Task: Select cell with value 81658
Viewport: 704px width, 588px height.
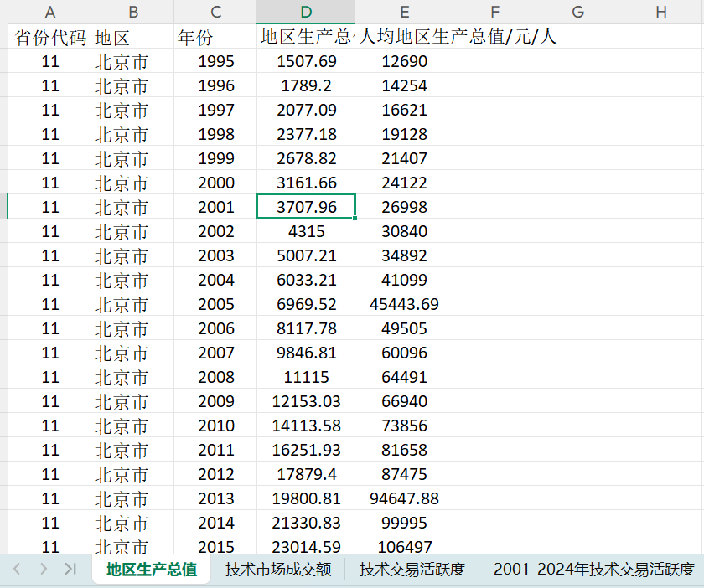Action: [x=404, y=449]
